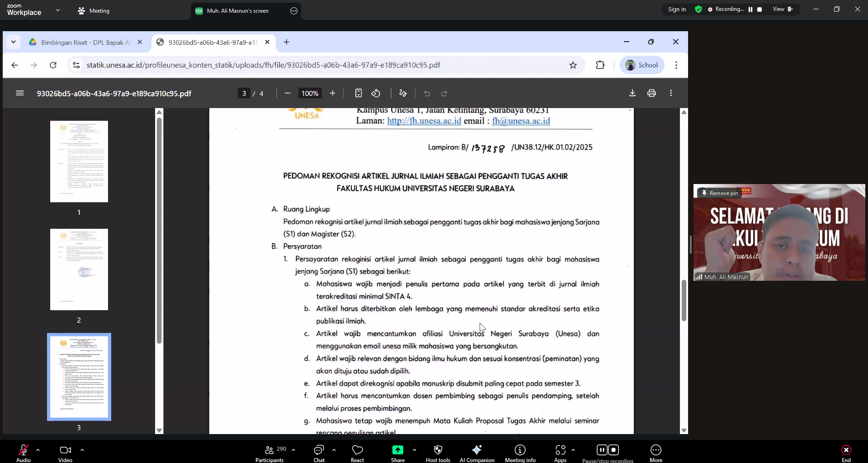Image resolution: width=868 pixels, height=463 pixels.
Task: Click the fit to page icon
Action: [359, 93]
